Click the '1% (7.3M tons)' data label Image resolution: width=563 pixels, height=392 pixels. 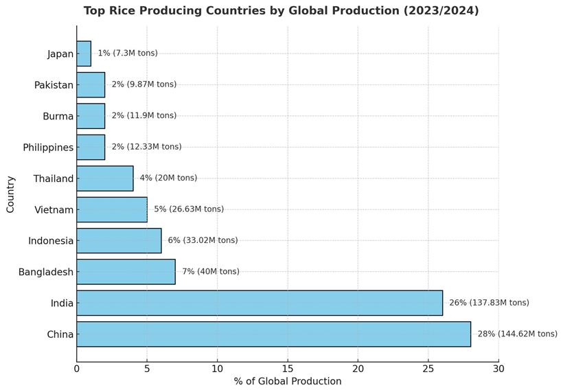pos(127,54)
